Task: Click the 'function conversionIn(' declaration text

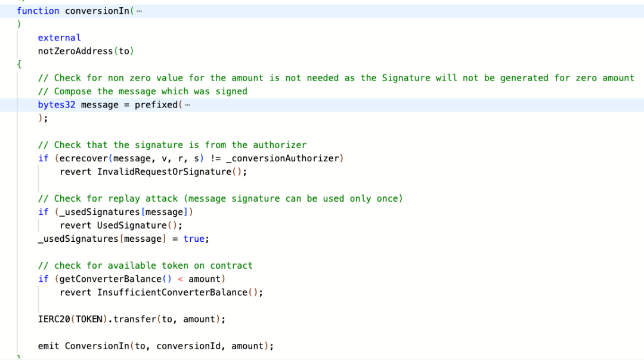Action: pos(75,11)
